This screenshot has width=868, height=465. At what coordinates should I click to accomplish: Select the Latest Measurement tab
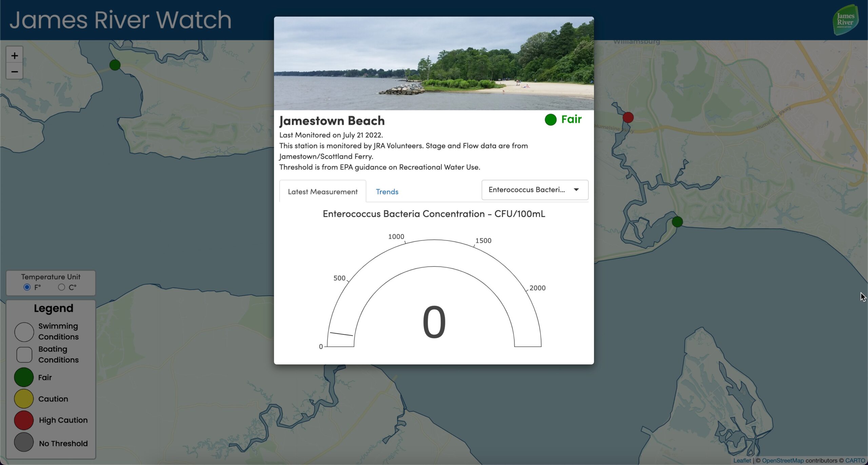(322, 191)
